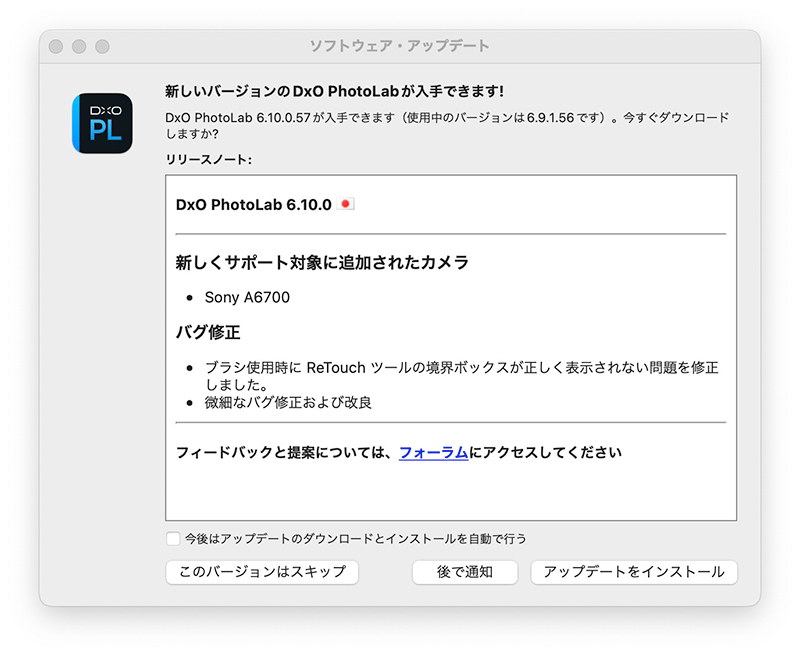Click アップデートをインストール button

pyautogui.click(x=634, y=572)
